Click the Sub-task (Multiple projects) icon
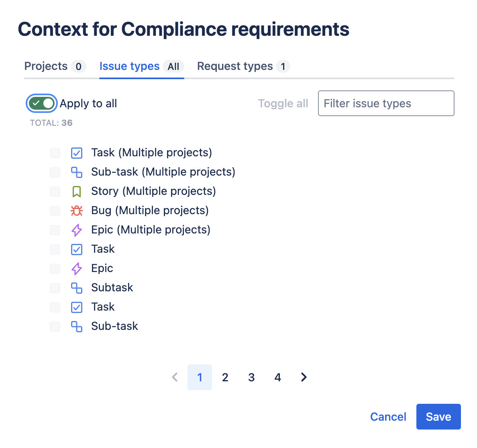Image resolution: width=477 pixels, height=448 pixels. [x=77, y=172]
